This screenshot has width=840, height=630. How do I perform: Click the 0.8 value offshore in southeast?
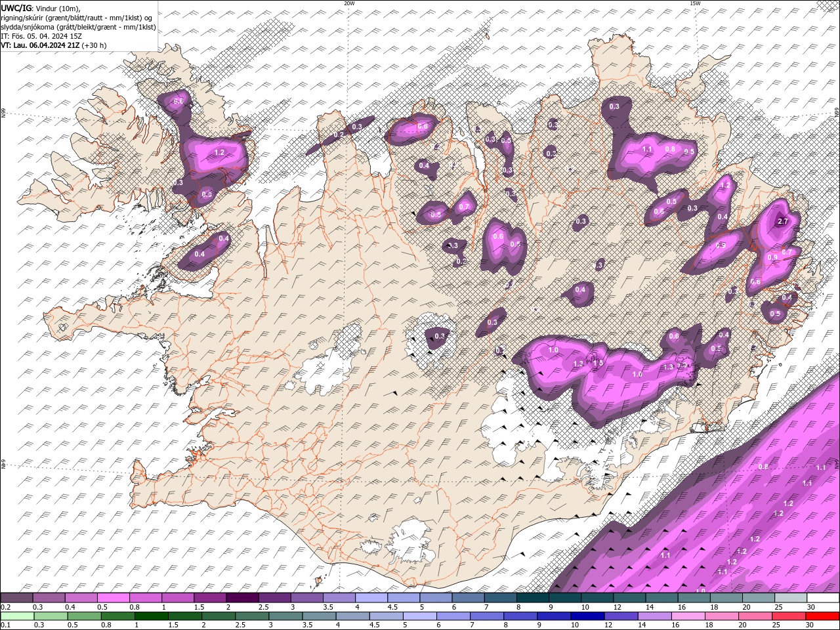(x=763, y=467)
